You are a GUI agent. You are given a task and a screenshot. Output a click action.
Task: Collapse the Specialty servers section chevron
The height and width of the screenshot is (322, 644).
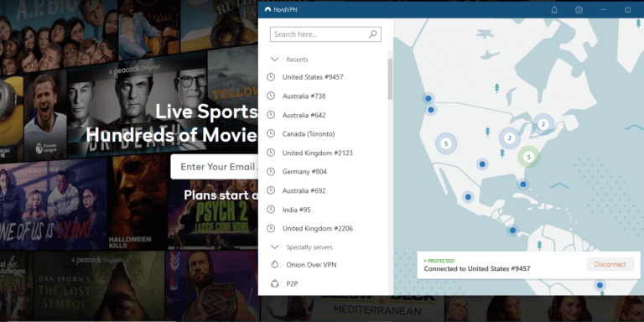click(x=275, y=247)
